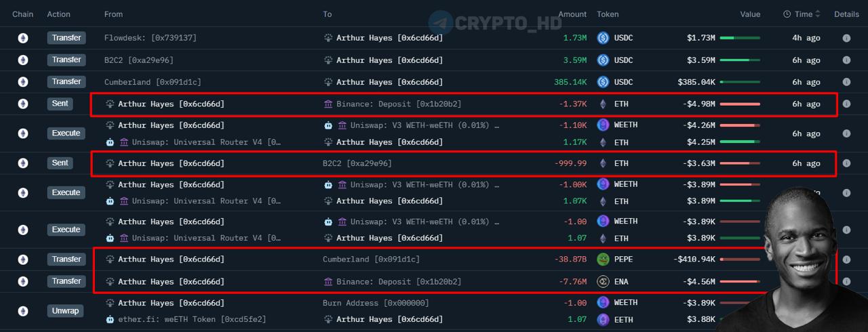This screenshot has height=332, width=868.
Task: Click bank icon beside Binance Deposit in ENA row
Action: (x=328, y=281)
